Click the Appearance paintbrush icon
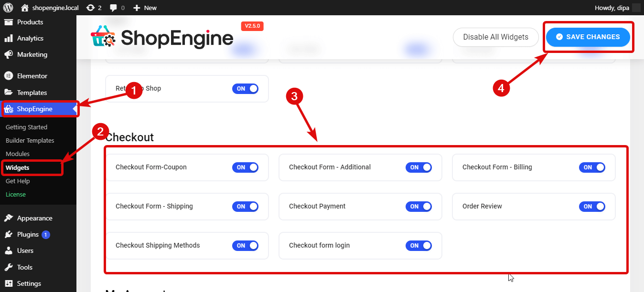Screen dimensions: 644x292 (8, 218)
